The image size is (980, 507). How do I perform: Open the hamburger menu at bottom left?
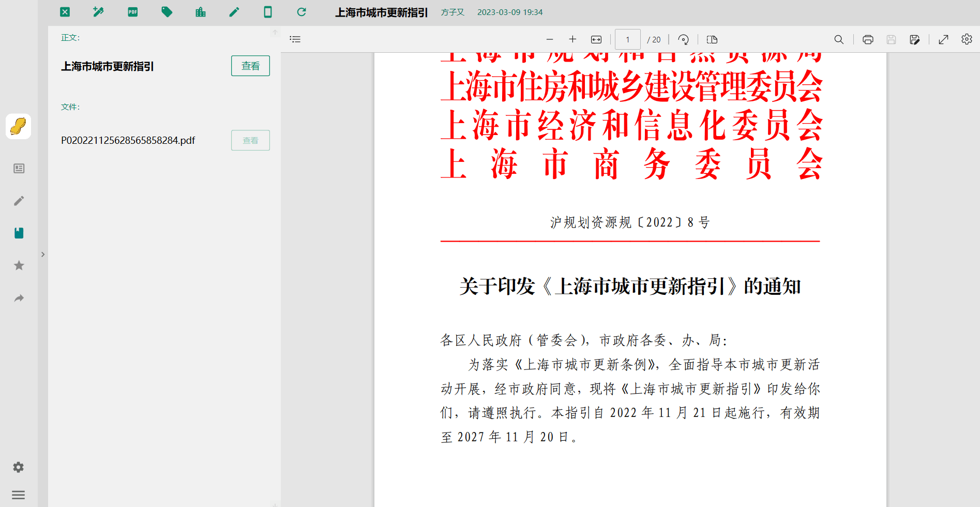[x=19, y=495]
